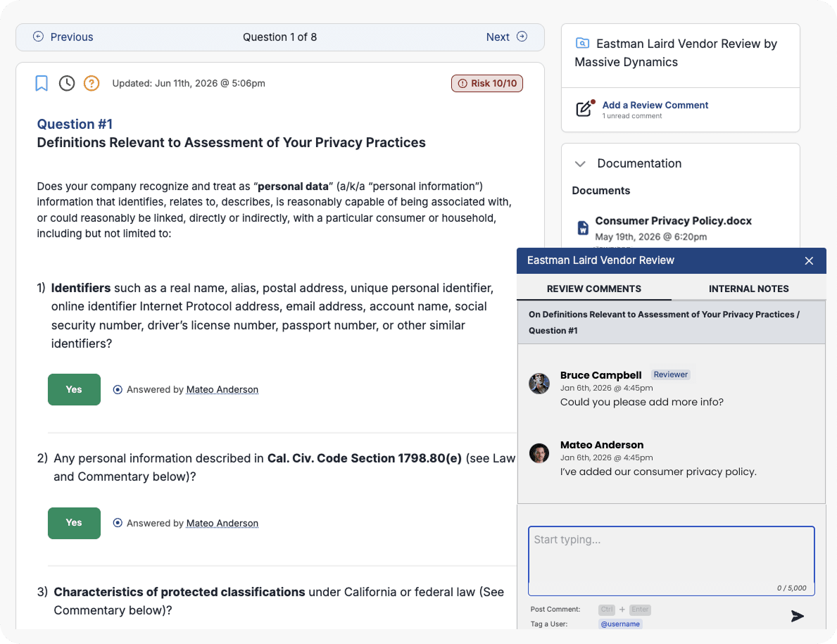Click the 1 unread comment text
This screenshot has width=837, height=644.
[x=632, y=116]
